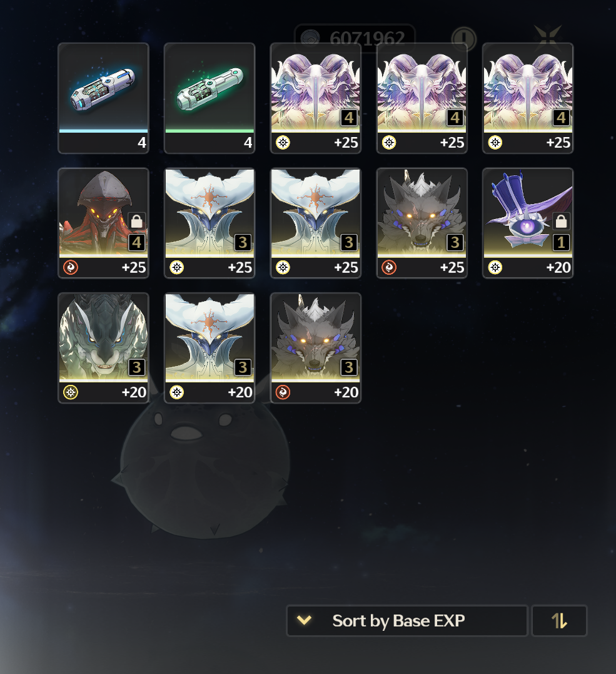The height and width of the screenshot is (674, 616).
Task: Select the gray wolf echo with +20
Action: [x=315, y=348]
